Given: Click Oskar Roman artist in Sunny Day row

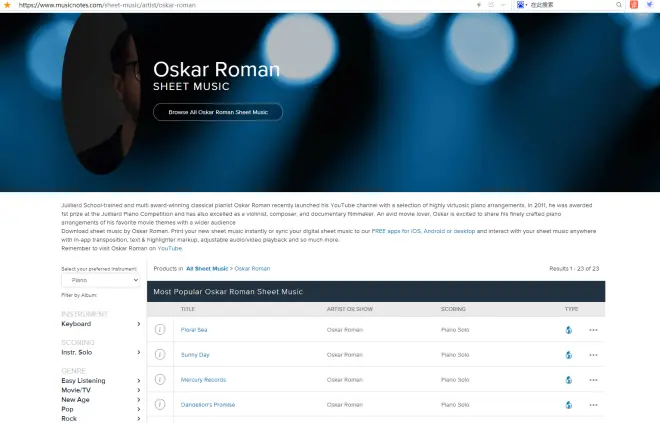Looking at the screenshot, I should coord(345,355).
